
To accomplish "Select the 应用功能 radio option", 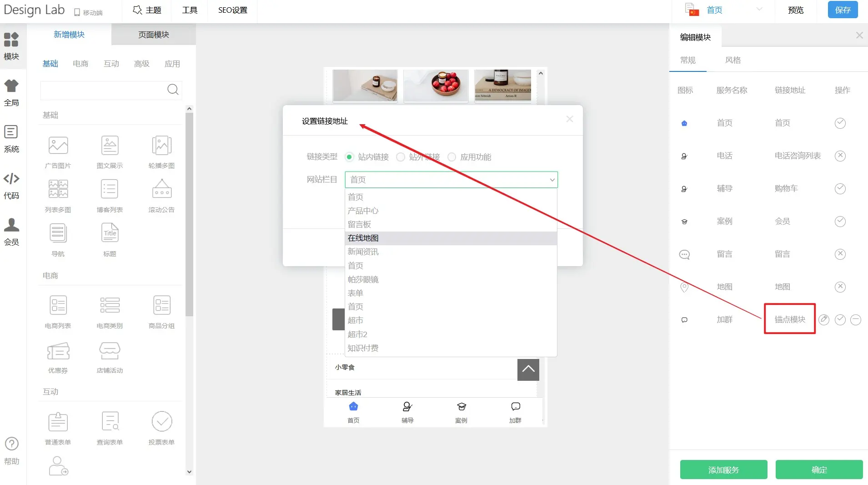I will tap(452, 157).
